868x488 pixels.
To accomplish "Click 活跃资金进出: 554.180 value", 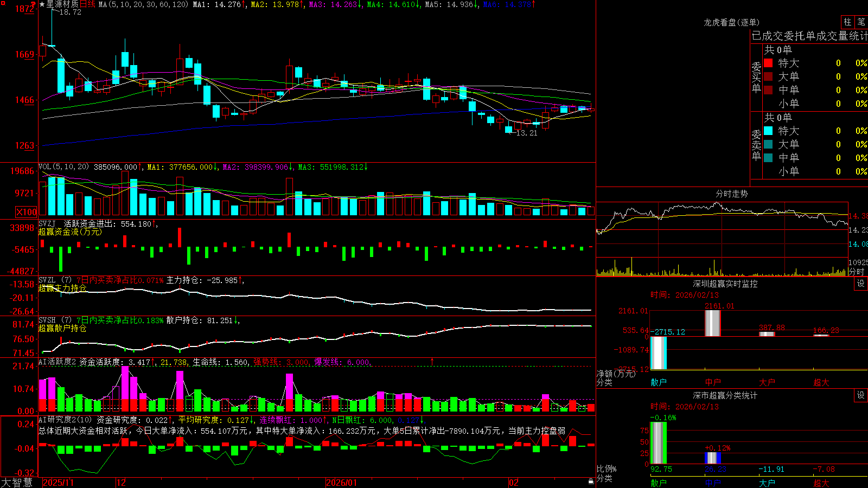I will pos(108,223).
